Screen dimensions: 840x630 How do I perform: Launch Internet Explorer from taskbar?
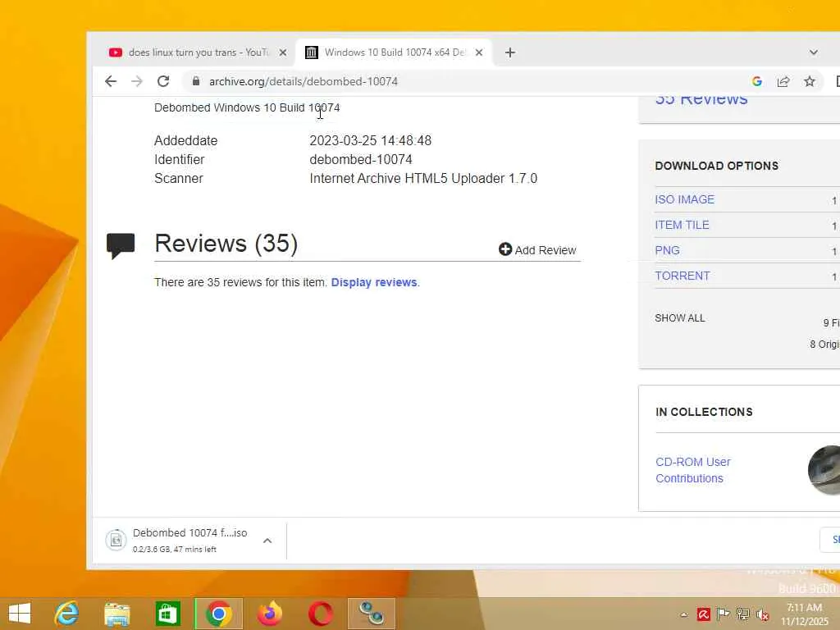coord(67,614)
